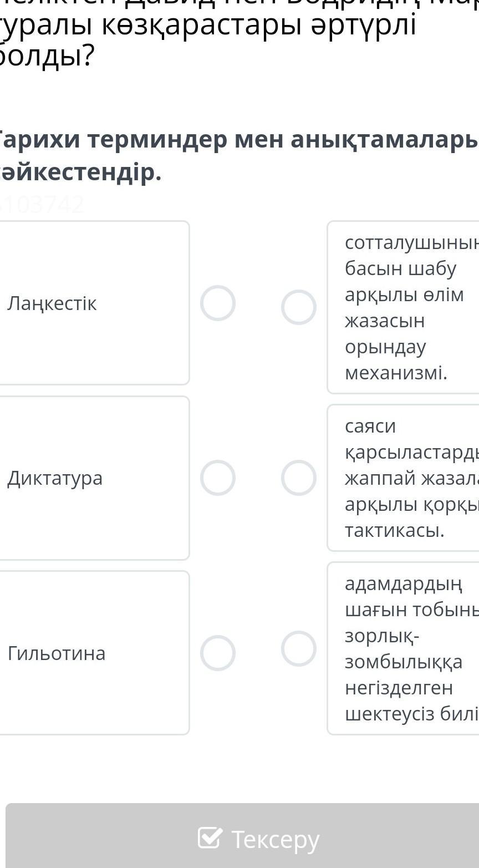
Task: Click the definition about қорқыту тактикасы
Action: (403, 478)
